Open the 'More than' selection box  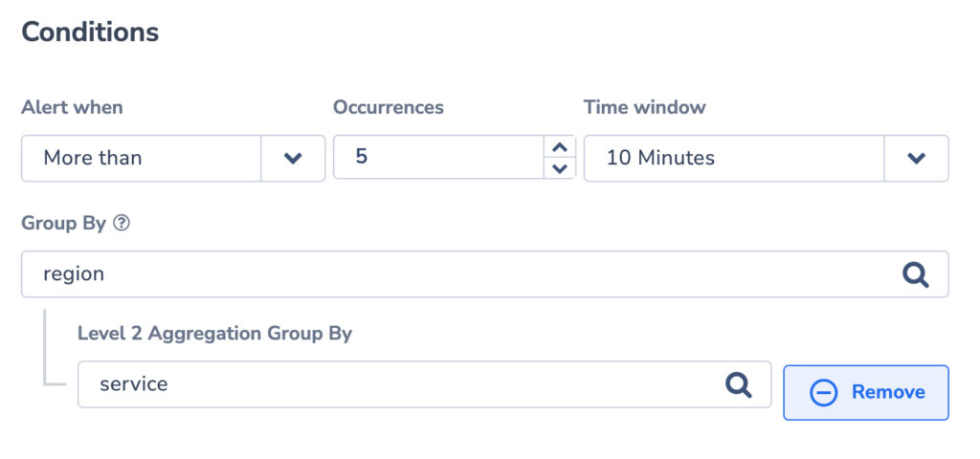click(173, 159)
